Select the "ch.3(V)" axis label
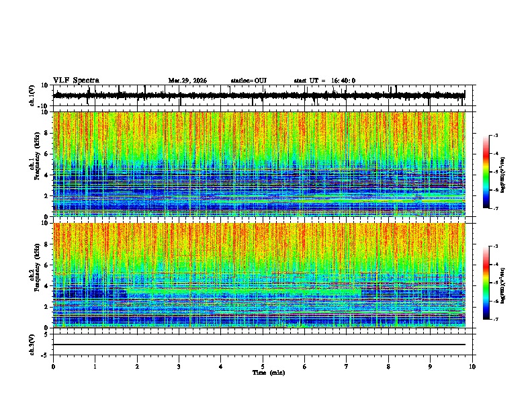Viewport: 532px width, 411px height. pos(32,345)
